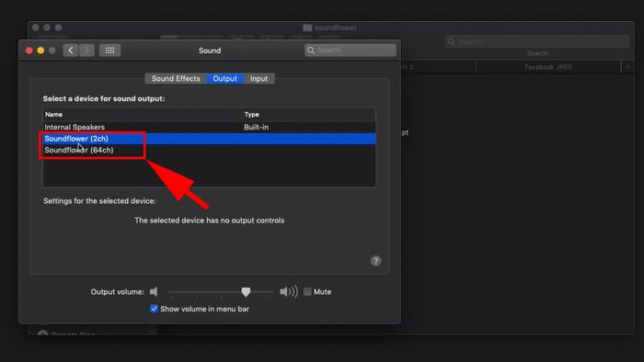Choose Soundflower (2ch) as output

(209, 139)
